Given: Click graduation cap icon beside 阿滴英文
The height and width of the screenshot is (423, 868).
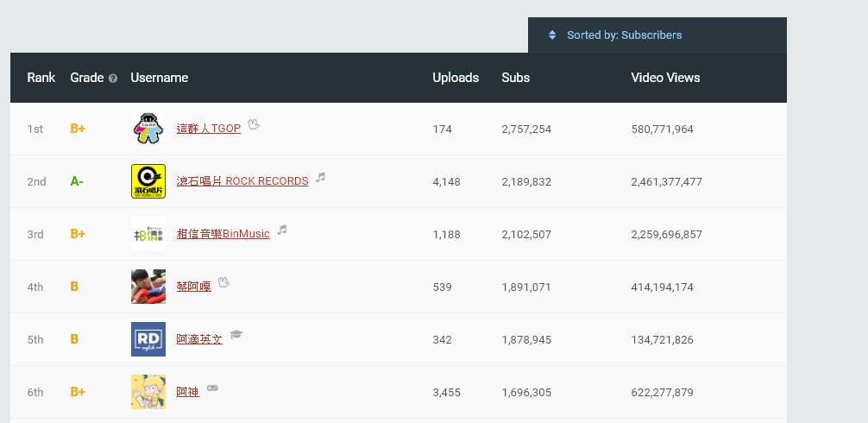Looking at the screenshot, I should tap(236, 335).
